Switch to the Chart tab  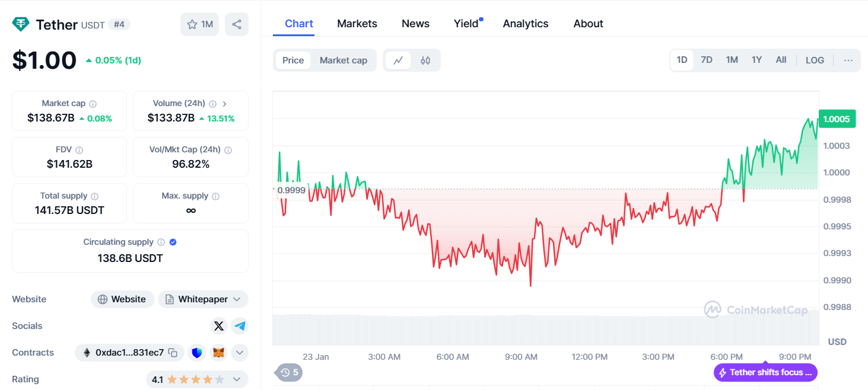[299, 24]
